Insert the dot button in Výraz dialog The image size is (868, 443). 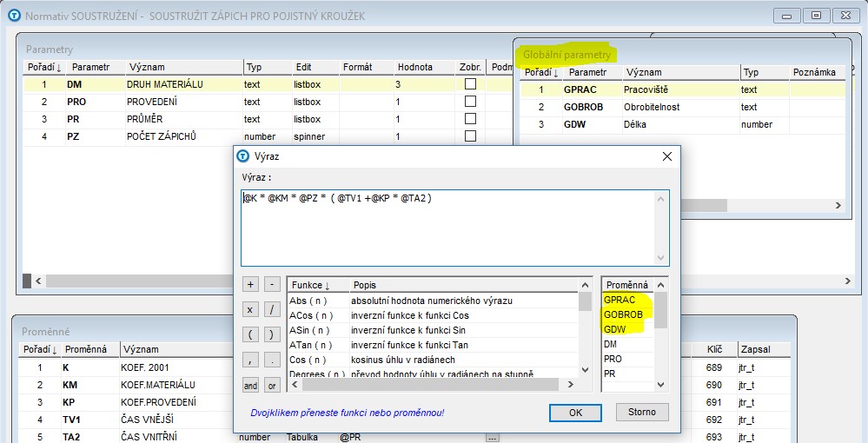pyautogui.click(x=272, y=360)
